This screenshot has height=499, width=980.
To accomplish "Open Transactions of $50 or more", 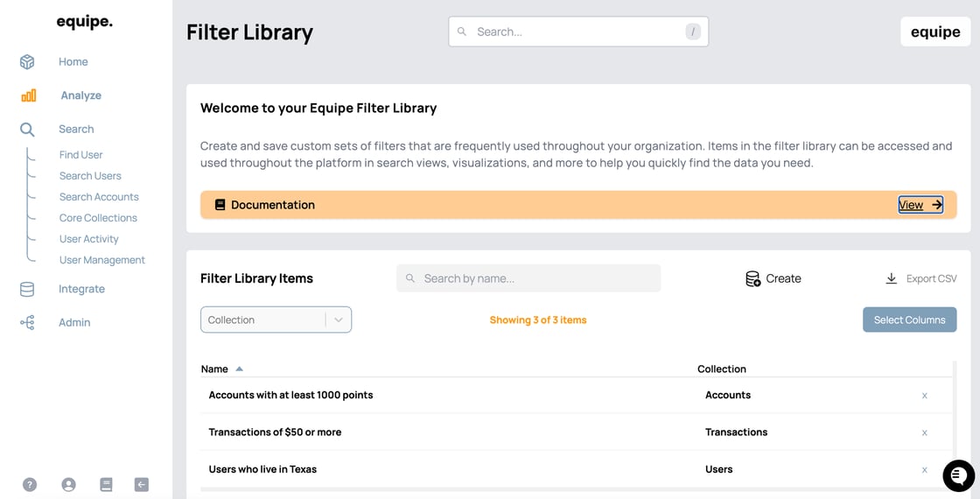I will pos(275,432).
